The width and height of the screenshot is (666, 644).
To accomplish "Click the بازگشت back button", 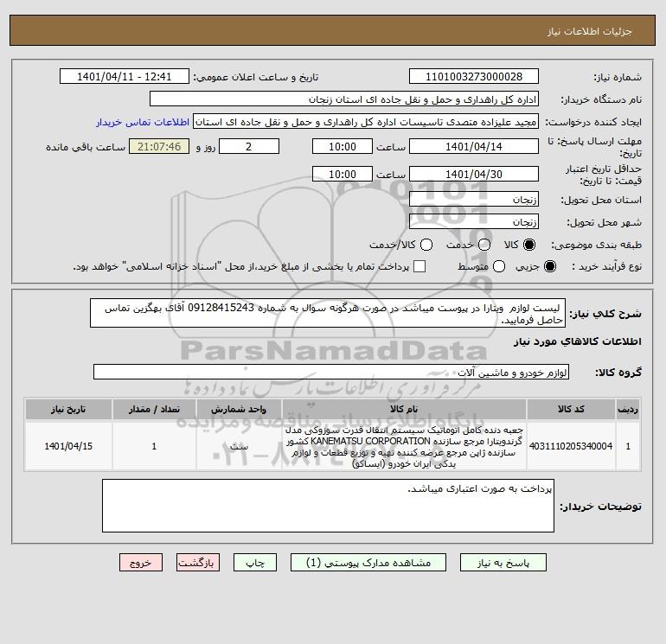I will [198, 563].
